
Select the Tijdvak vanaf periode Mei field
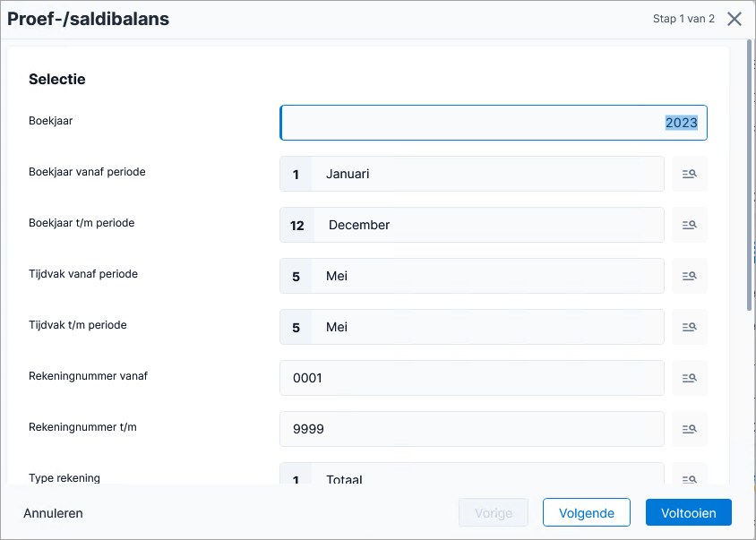pos(472,276)
